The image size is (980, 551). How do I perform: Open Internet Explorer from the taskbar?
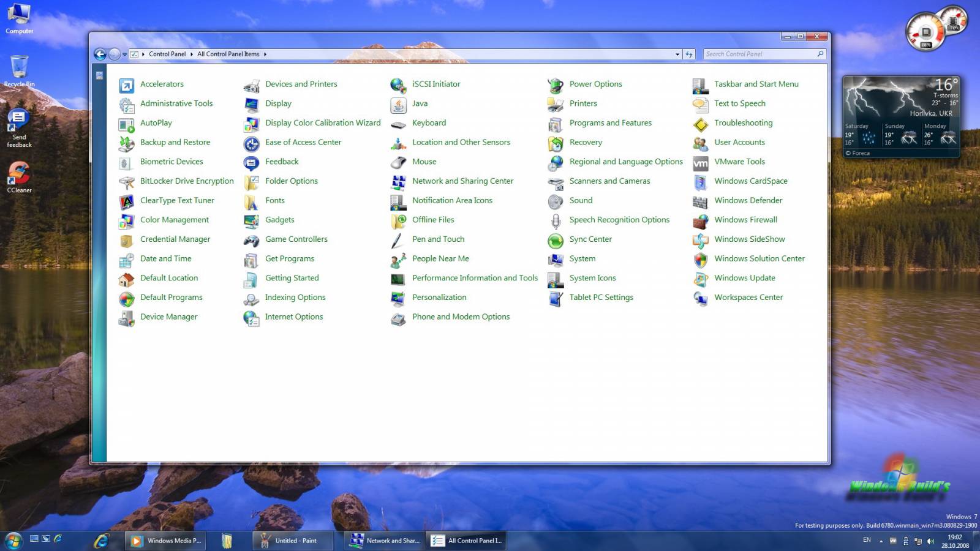[101, 541]
